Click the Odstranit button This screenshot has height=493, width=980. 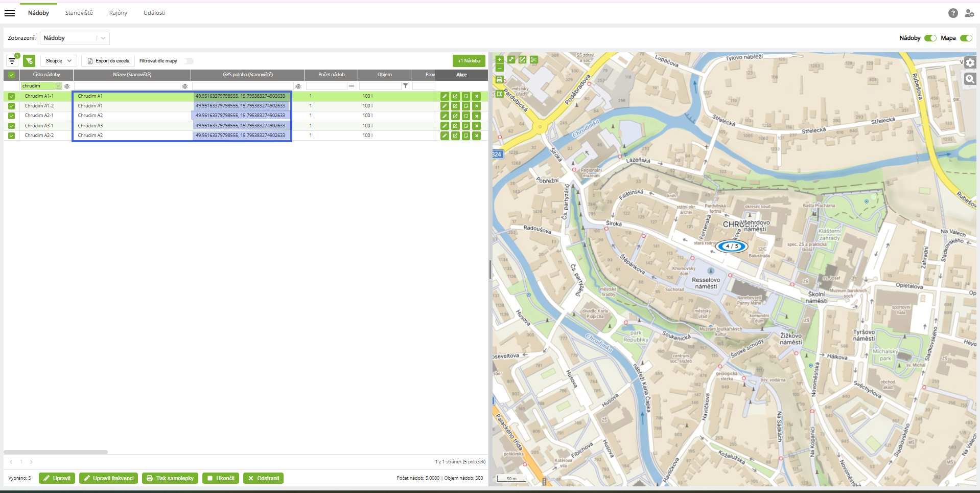[263, 478]
